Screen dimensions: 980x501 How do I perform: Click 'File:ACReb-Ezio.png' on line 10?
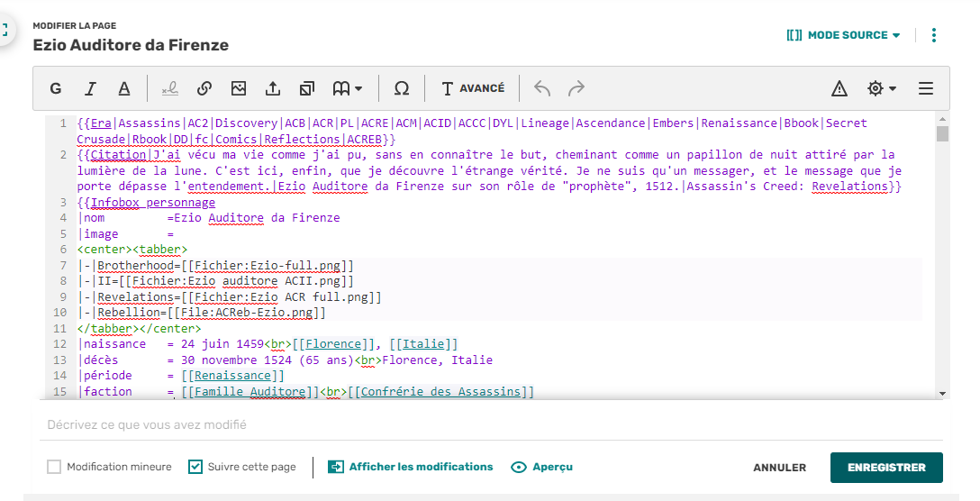(x=247, y=312)
